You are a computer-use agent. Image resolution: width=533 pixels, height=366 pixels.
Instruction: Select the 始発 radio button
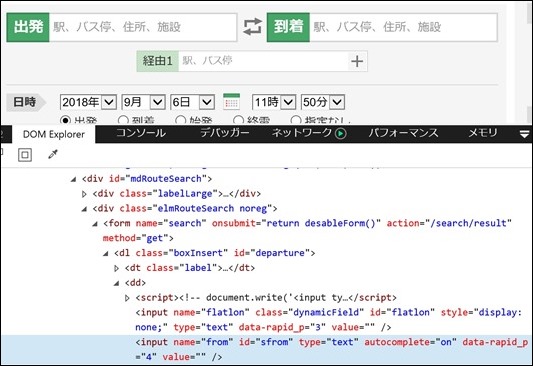click(180, 120)
